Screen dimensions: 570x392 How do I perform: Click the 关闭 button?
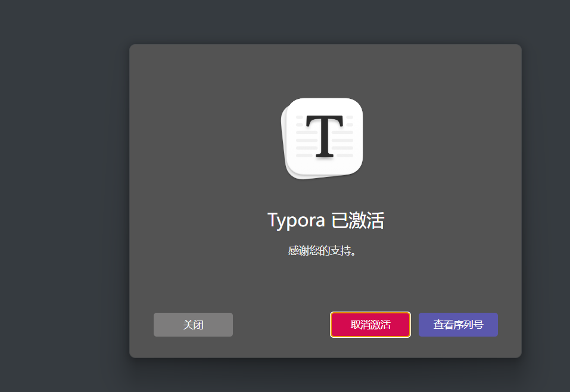(x=193, y=324)
